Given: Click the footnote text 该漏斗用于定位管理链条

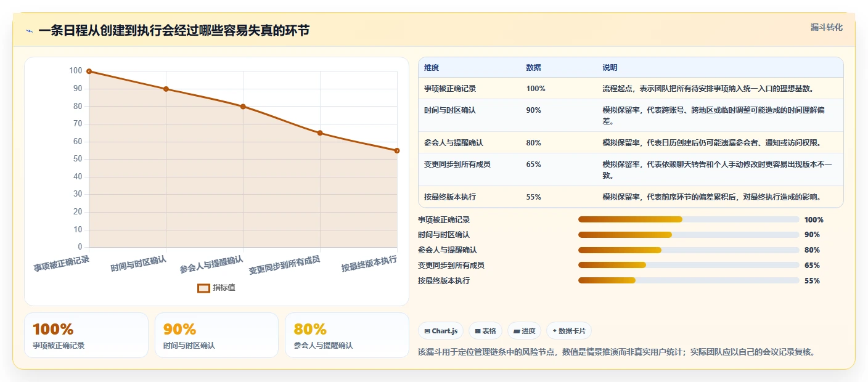Looking at the screenshot, I should click(x=616, y=352).
